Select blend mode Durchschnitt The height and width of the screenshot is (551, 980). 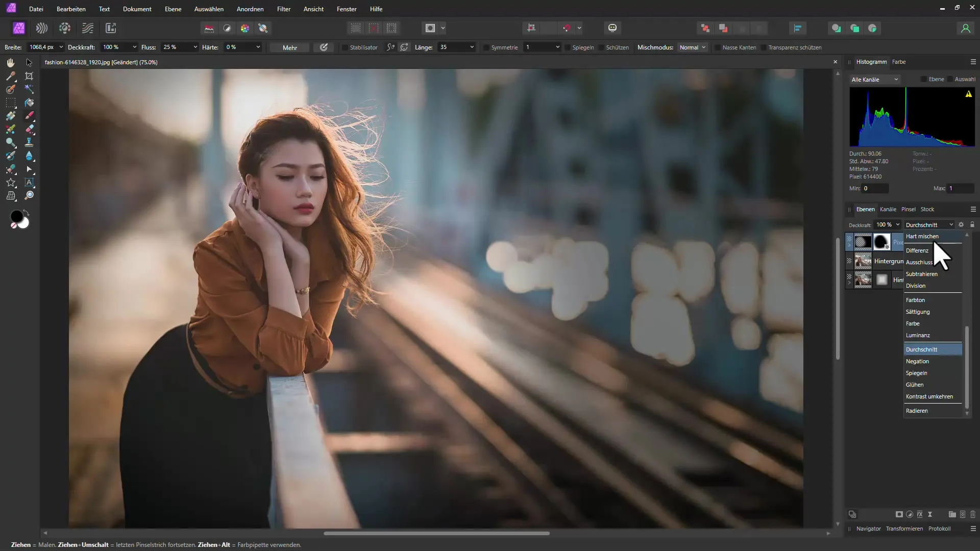pos(925,349)
